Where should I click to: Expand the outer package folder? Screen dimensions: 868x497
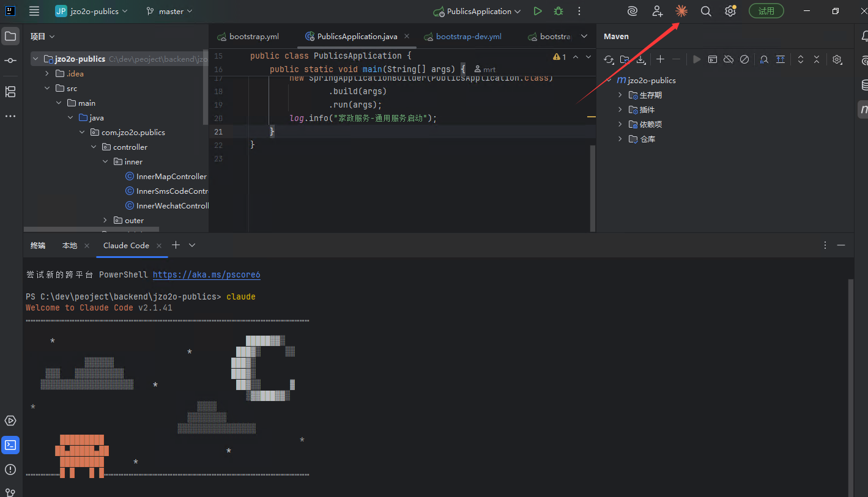(x=105, y=220)
